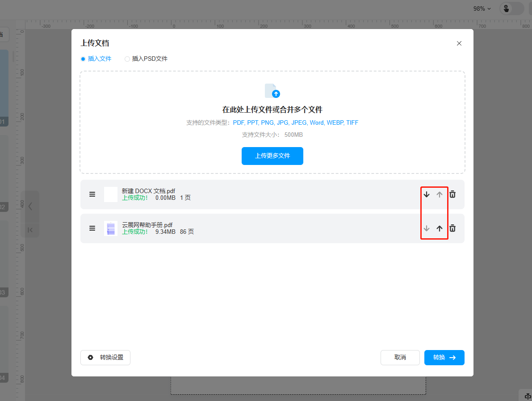Close the 上传文档 dialog
Screen dimensions: 532x401
coord(459,43)
